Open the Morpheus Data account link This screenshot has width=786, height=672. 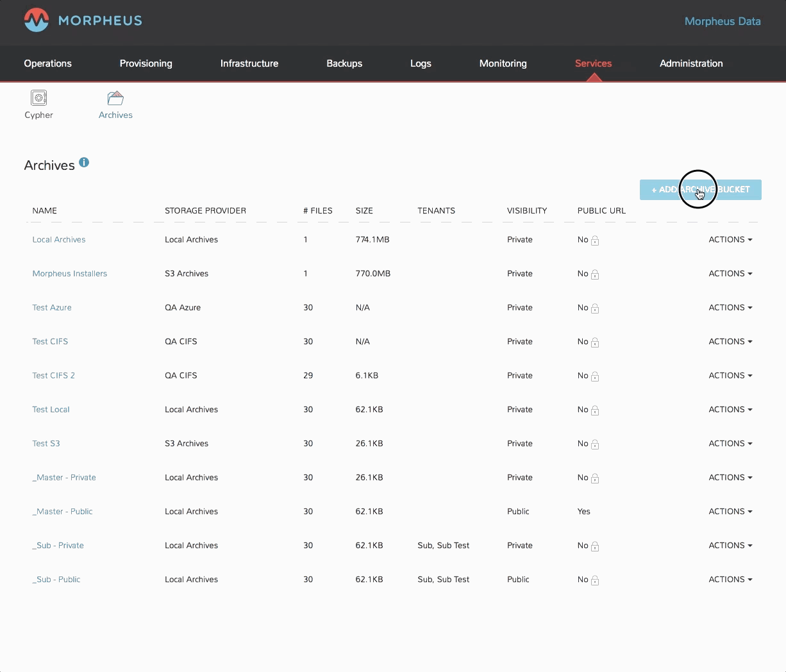click(723, 21)
